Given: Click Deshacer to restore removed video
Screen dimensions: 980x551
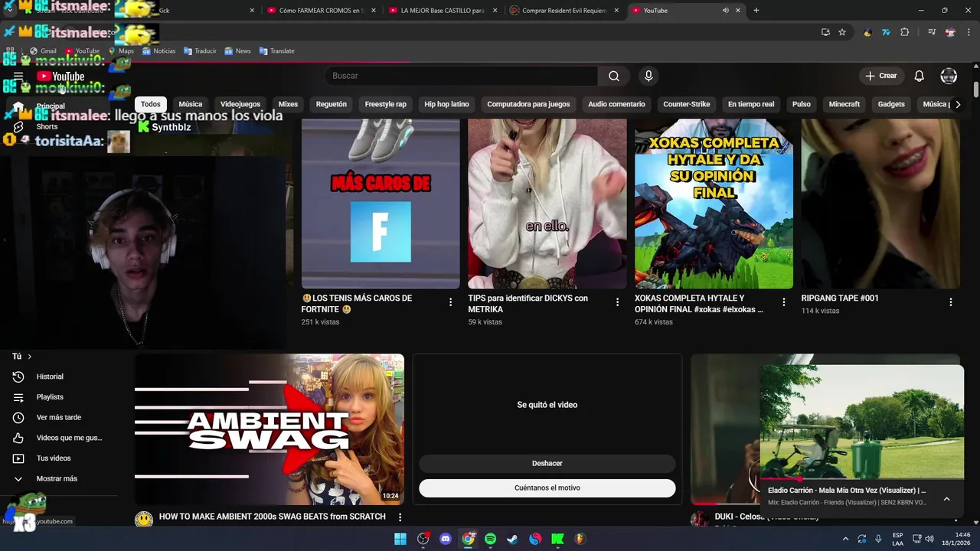Looking at the screenshot, I should [547, 463].
